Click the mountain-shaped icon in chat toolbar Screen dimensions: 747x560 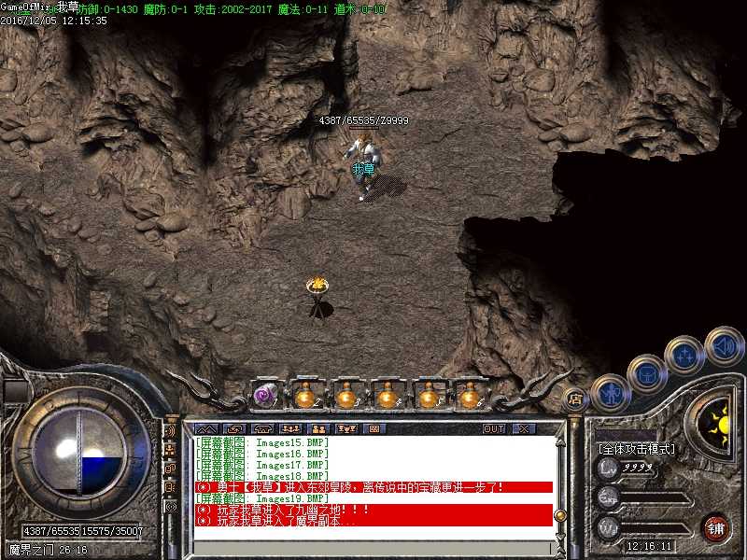[x=206, y=428]
